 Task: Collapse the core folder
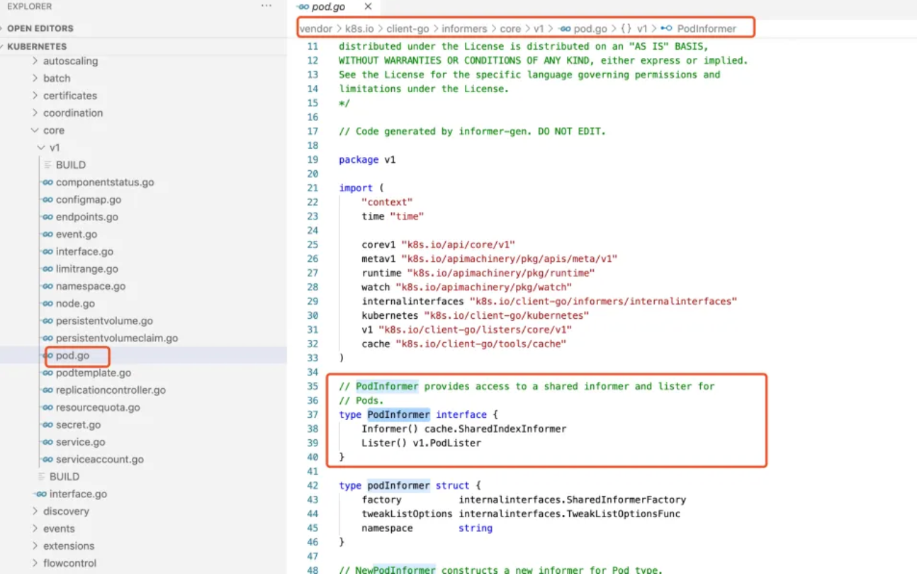coord(35,130)
